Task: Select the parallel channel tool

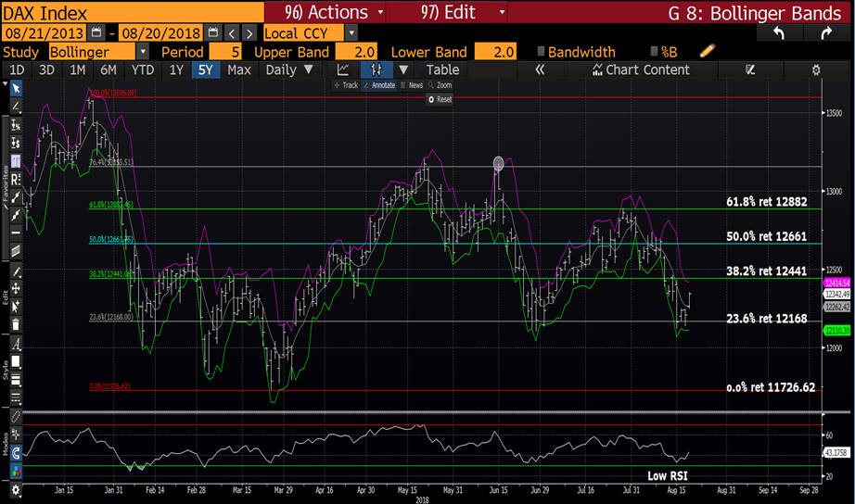Action: point(16,251)
